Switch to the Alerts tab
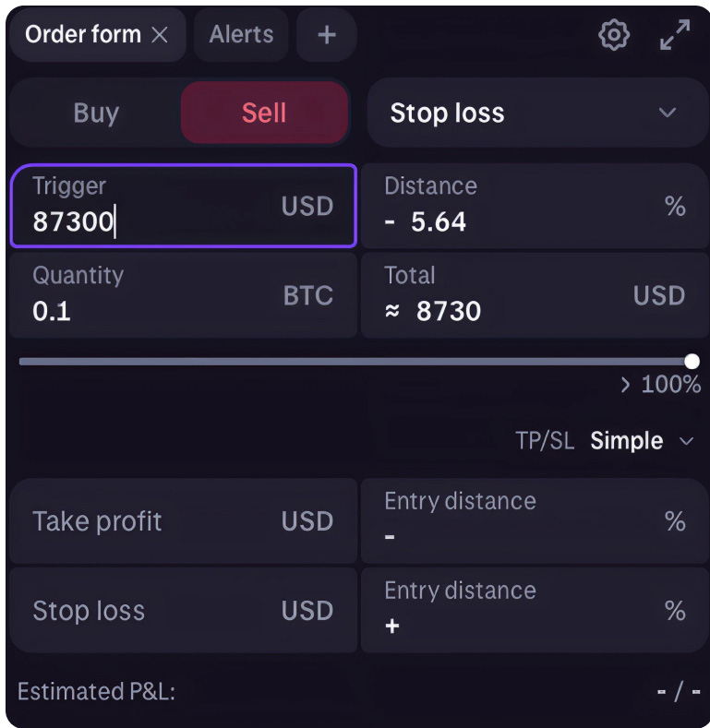This screenshot has height=728, width=710. (240, 35)
